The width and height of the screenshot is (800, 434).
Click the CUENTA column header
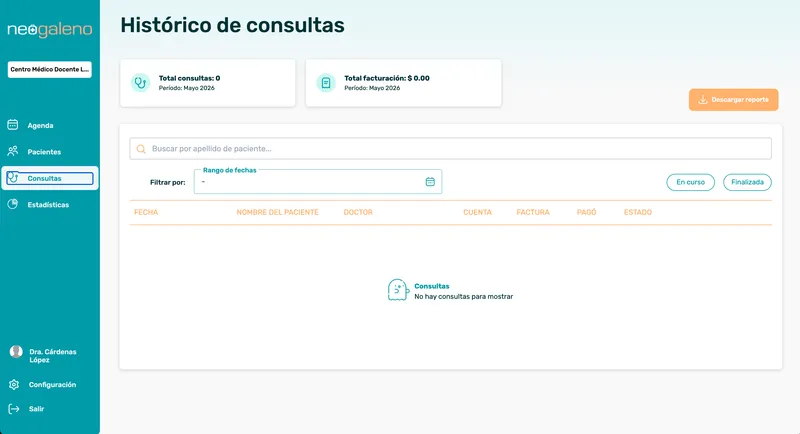[477, 212]
